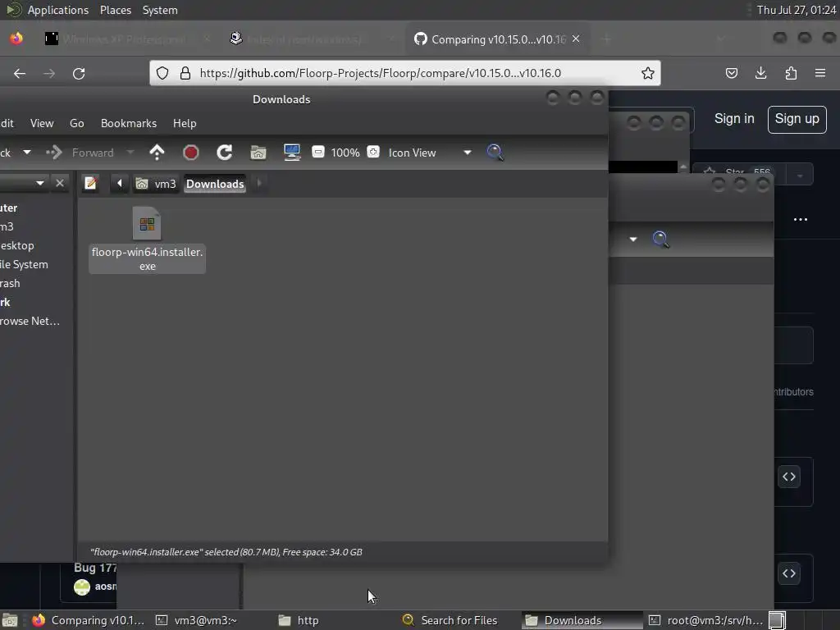840x630 pixels.
Task: Switch to Comparing v10.1... Firefox taskbar item
Action: pyautogui.click(x=89, y=620)
